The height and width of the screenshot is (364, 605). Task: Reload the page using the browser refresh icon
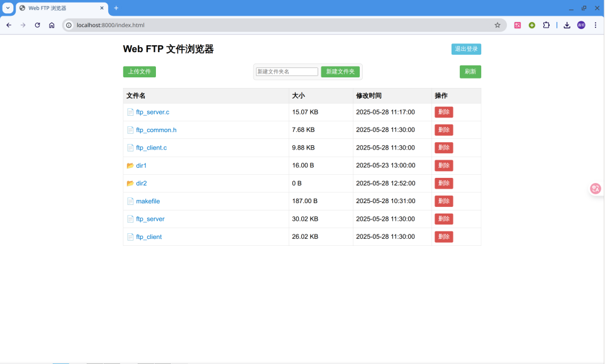point(37,25)
